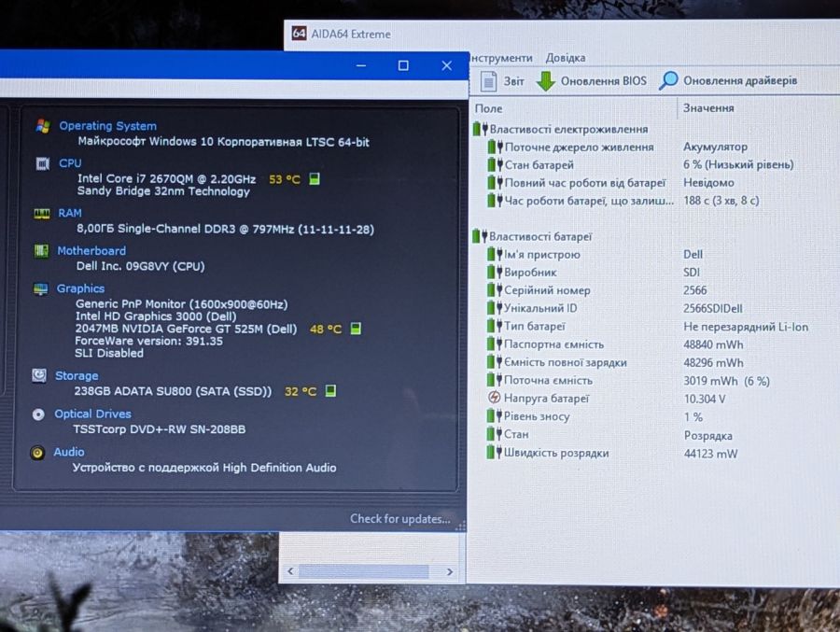The height and width of the screenshot is (632, 840).
Task: Click the lightning icon beside Напруга батареї
Action: click(494, 398)
